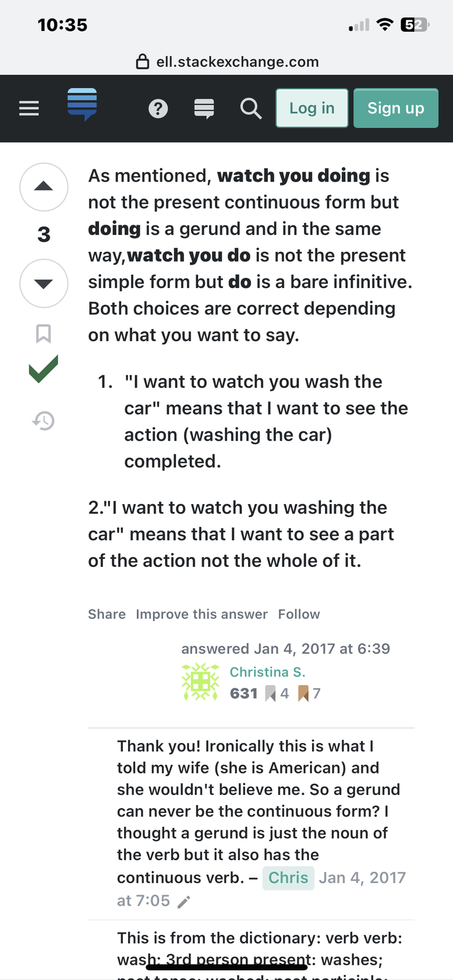Expand the hamburger navigation menu
The image size is (453, 980).
tap(29, 108)
